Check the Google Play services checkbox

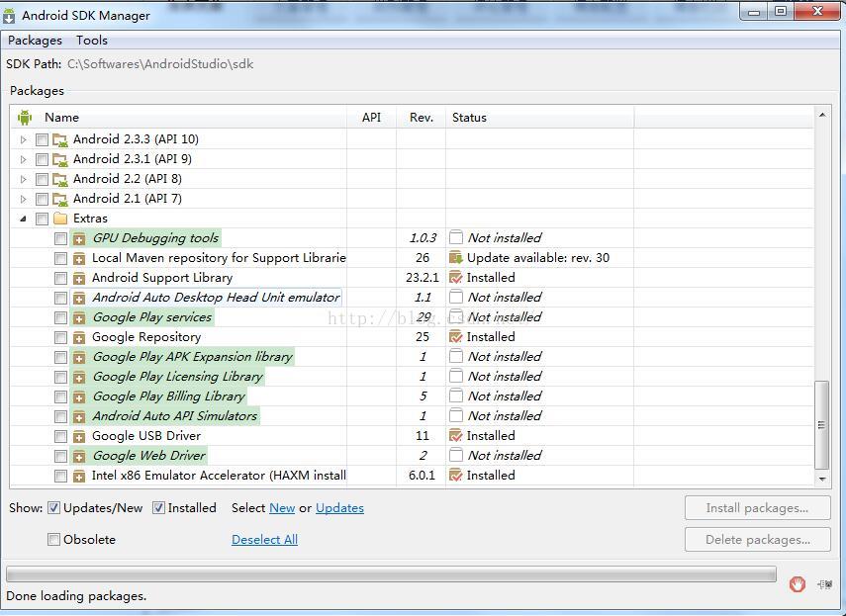pos(60,318)
